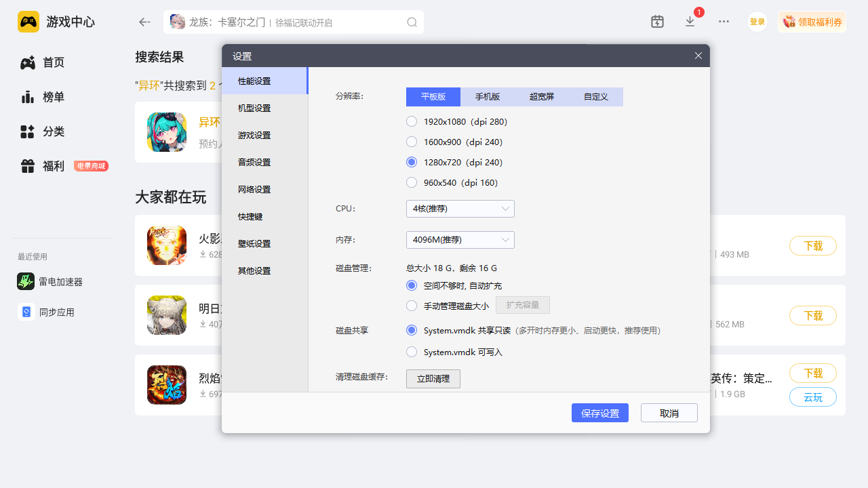Select 手动管理磁盘大小 option
This screenshot has width=868, height=488.
pos(412,306)
